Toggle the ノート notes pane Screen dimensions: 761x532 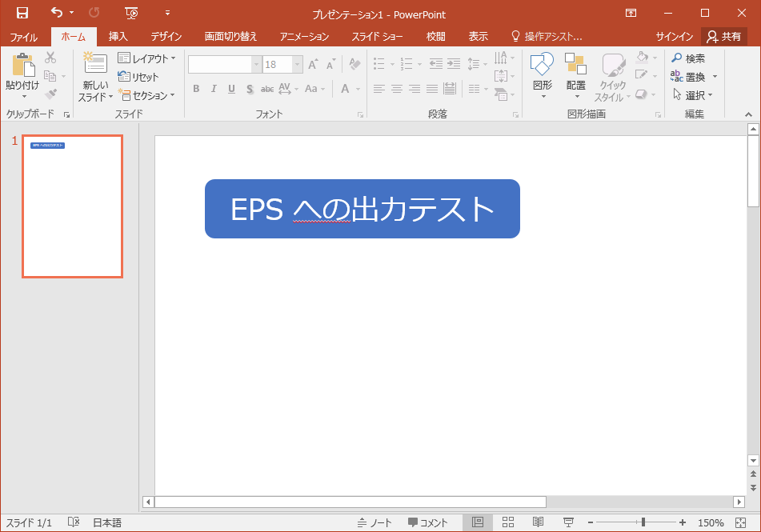(x=374, y=522)
